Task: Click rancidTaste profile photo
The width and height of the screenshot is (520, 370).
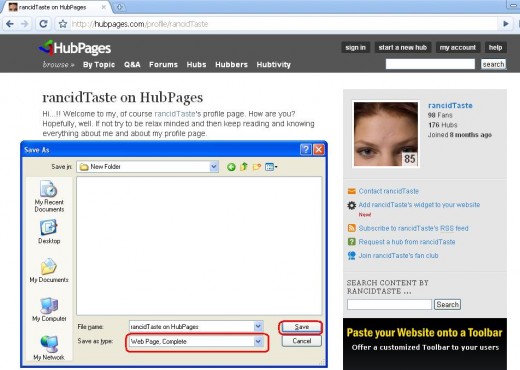Action: pyautogui.click(x=386, y=134)
